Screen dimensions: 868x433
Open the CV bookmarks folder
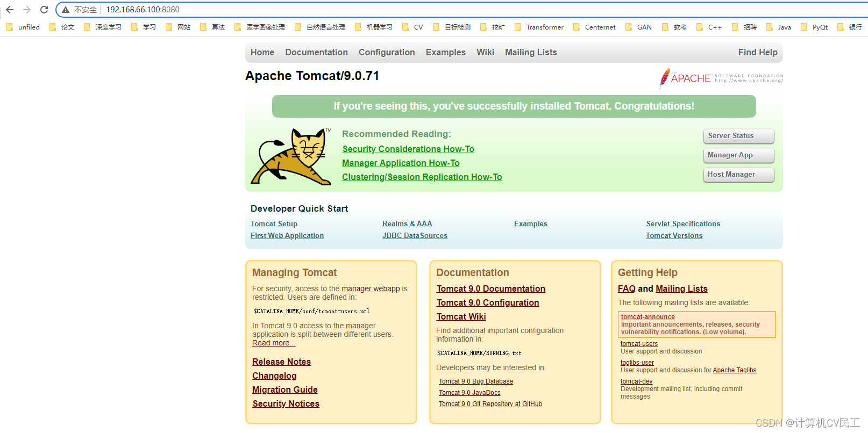click(x=412, y=27)
